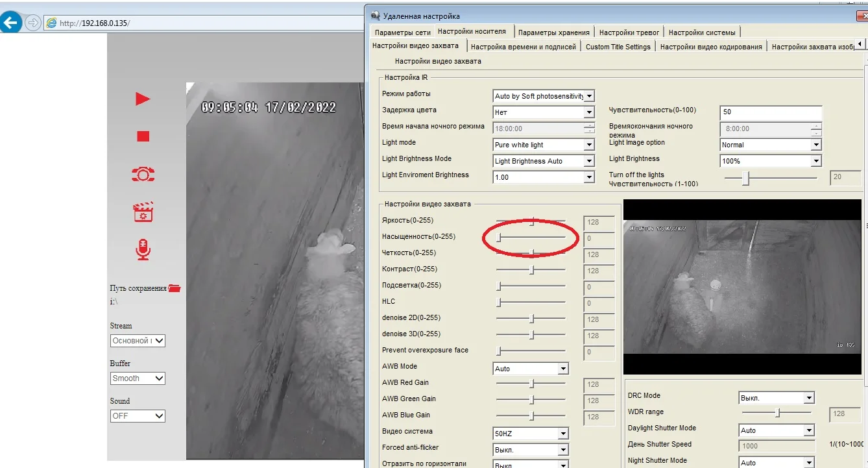
Task: Switch to Параметры сети tab
Action: tap(402, 32)
